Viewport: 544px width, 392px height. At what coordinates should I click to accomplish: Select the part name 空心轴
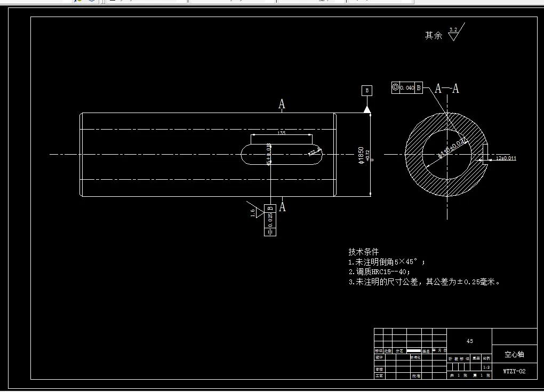click(514, 354)
